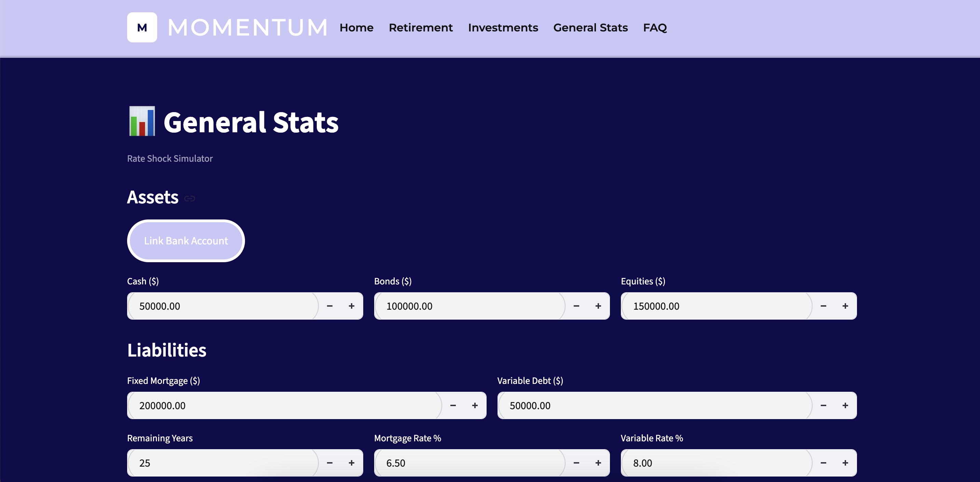The height and width of the screenshot is (482, 980).
Task: Go to the Retirement page
Action: pos(421,27)
